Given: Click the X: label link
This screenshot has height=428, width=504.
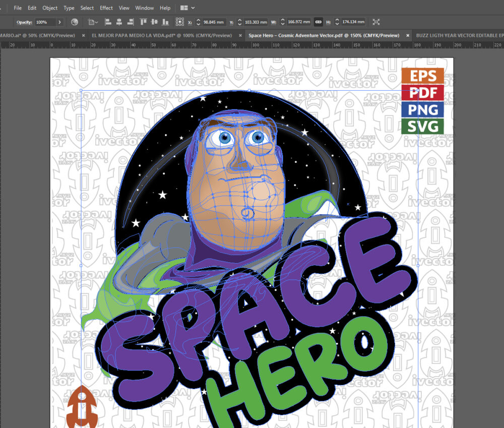Looking at the screenshot, I should [x=190, y=23].
